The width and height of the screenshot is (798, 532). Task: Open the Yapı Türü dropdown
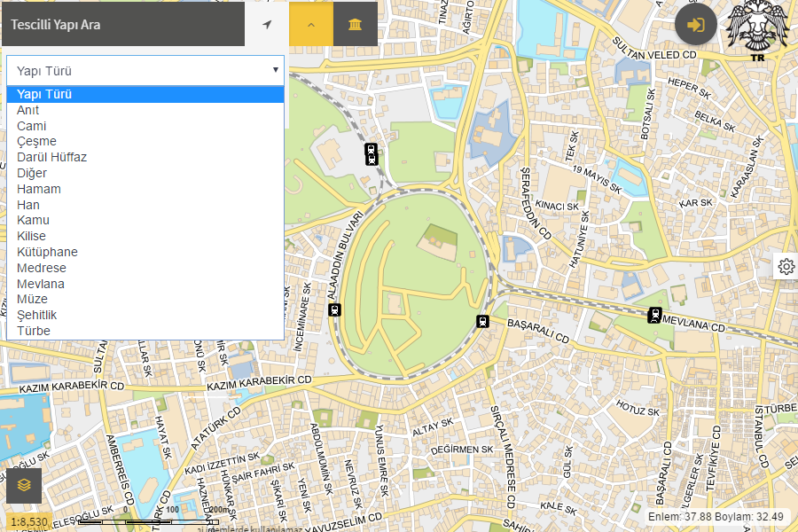coord(145,70)
